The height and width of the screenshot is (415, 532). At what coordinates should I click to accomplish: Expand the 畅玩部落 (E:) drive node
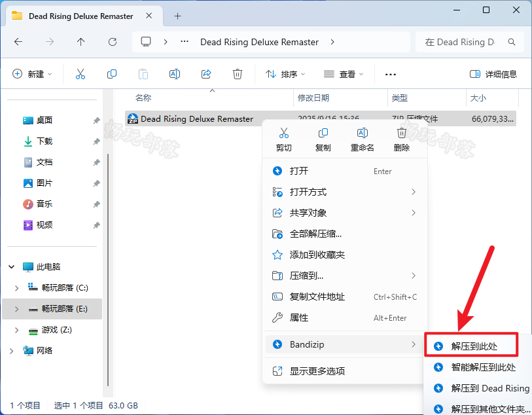16,309
